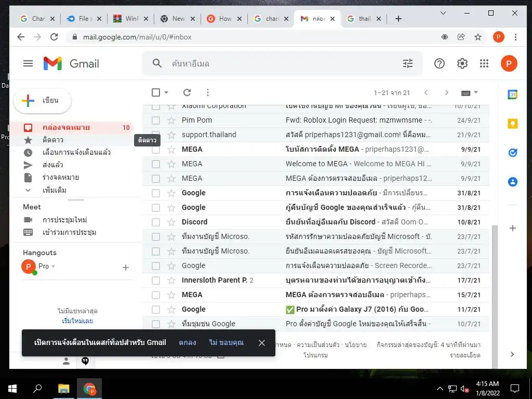
Task: Reload the page in Chrome toolbar
Action: tap(54, 37)
